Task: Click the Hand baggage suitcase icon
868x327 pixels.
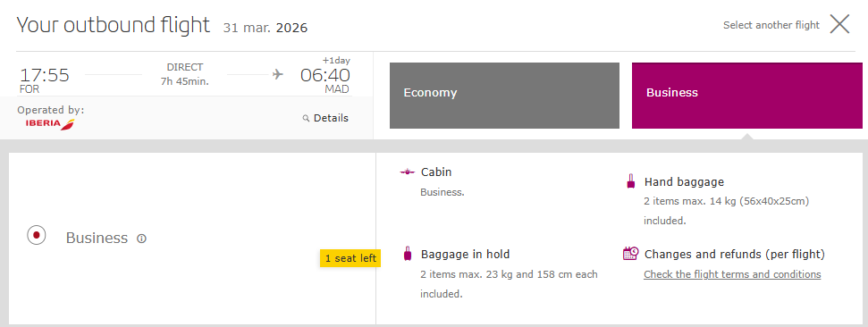Action: (x=630, y=181)
